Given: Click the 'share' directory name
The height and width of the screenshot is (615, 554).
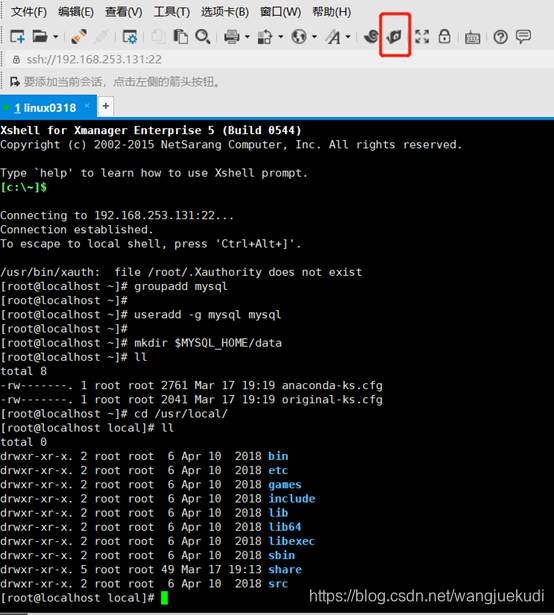Looking at the screenshot, I should (x=285, y=570).
